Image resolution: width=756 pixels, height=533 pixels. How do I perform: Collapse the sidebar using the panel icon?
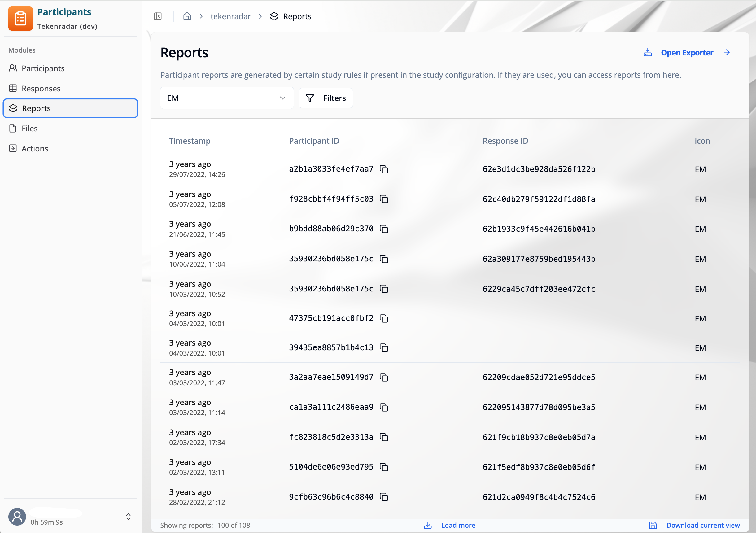tap(157, 16)
